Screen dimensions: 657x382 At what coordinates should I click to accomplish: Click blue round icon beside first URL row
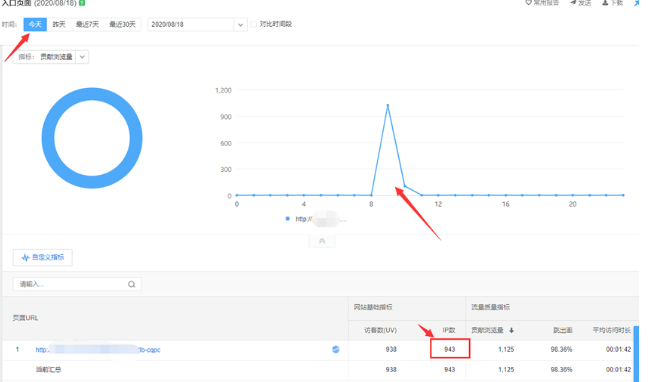click(x=336, y=349)
